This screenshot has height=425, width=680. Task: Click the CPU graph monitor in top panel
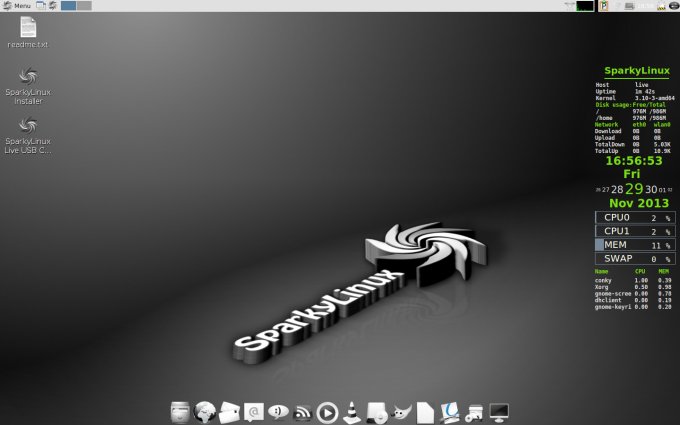[x=585, y=6]
